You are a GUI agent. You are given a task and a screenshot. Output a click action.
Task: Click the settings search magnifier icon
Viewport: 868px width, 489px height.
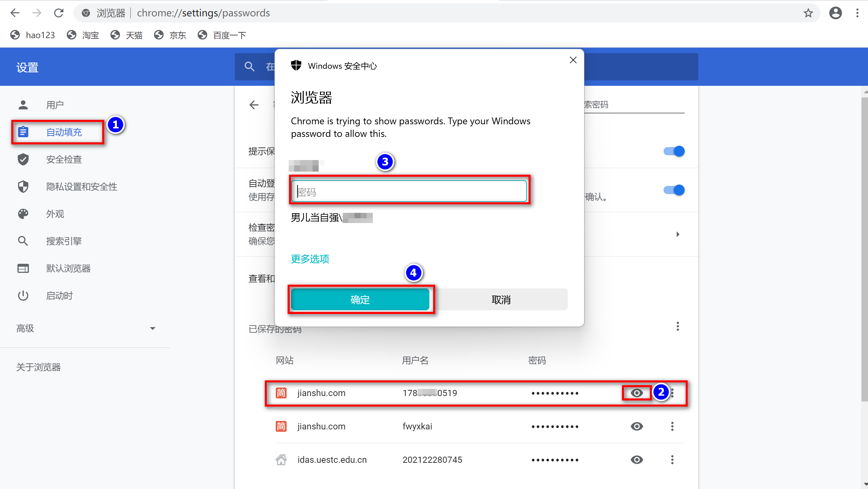click(x=249, y=67)
